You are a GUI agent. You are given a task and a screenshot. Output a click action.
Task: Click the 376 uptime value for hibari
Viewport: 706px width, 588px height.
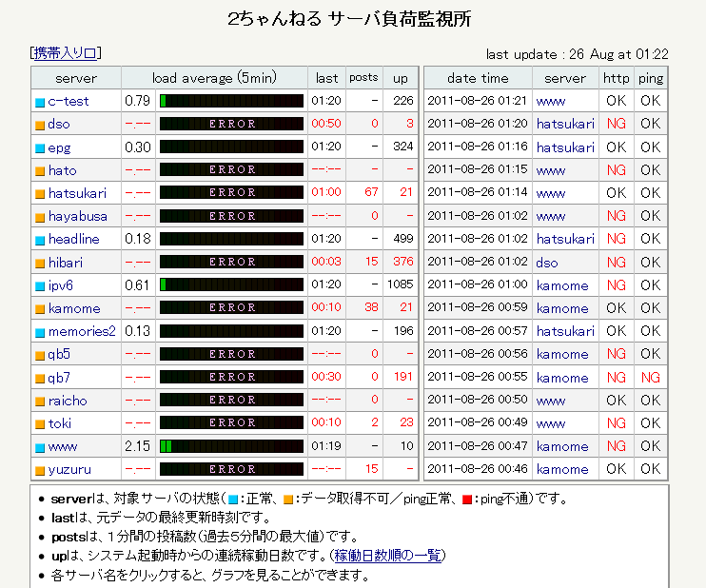coord(403,262)
